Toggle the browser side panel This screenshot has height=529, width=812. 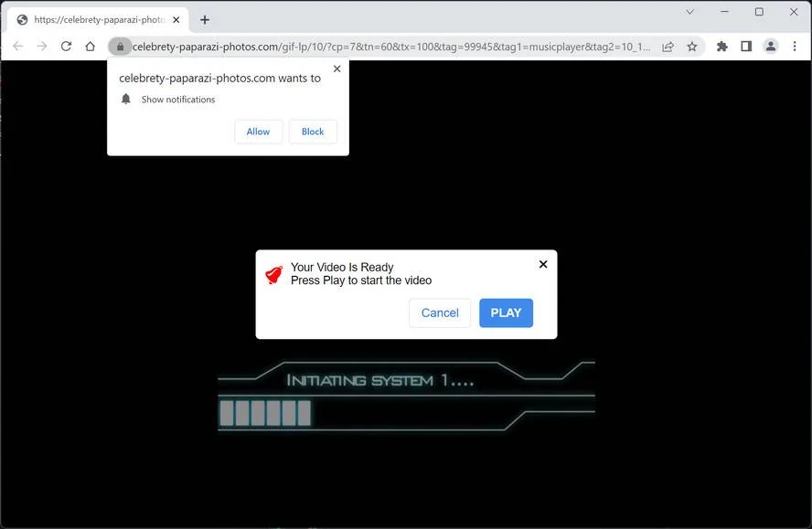(746, 47)
